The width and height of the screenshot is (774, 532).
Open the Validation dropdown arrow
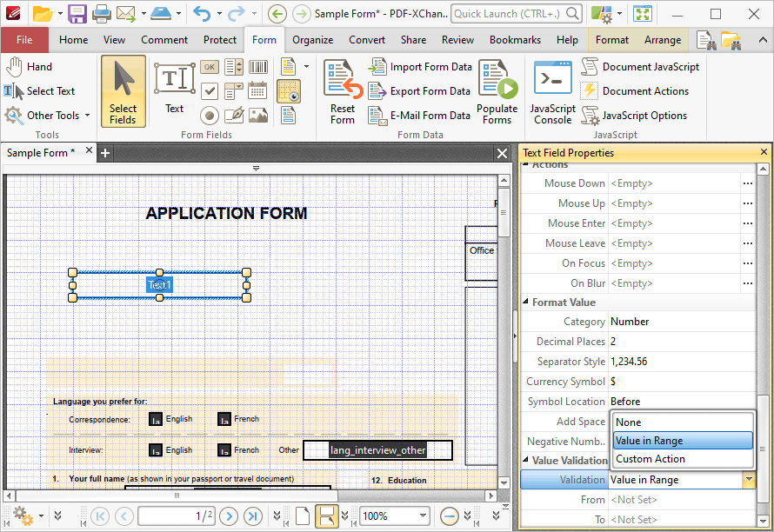click(748, 479)
